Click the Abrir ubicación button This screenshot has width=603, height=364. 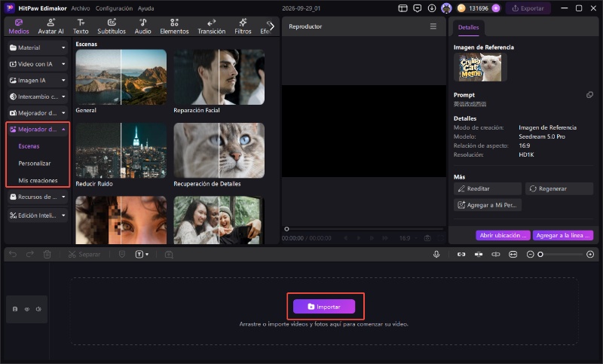[x=503, y=235]
